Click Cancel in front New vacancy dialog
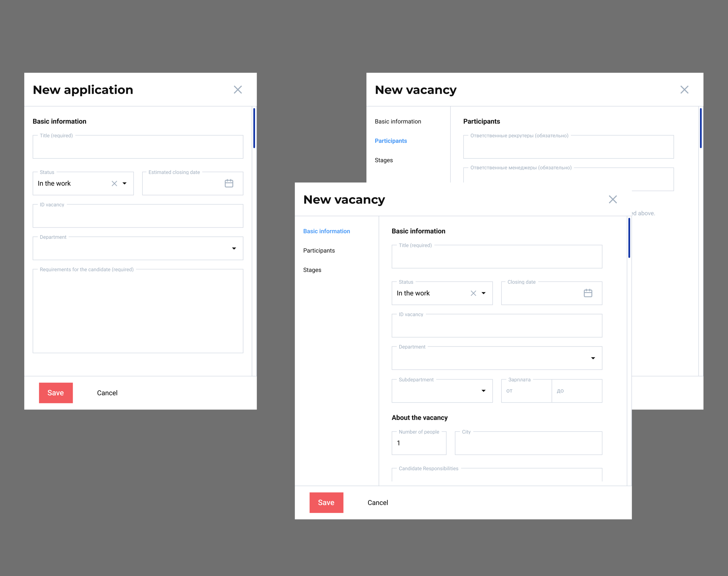This screenshot has height=576, width=728. 377,503
